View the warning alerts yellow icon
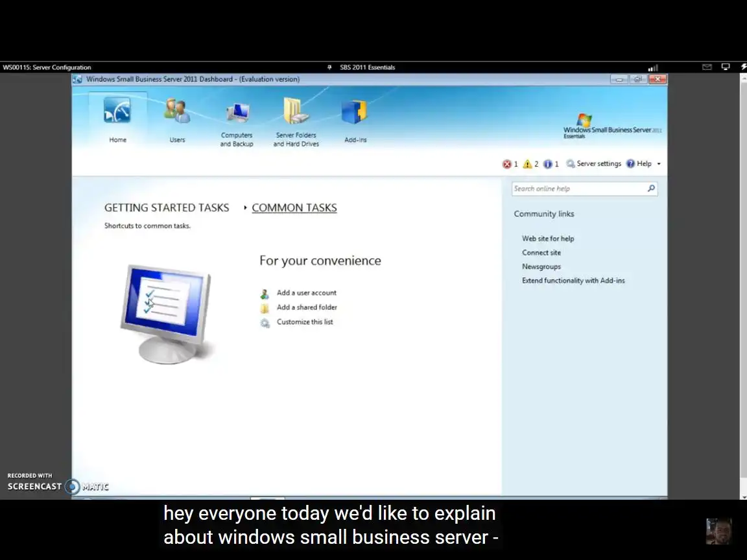 (x=527, y=164)
